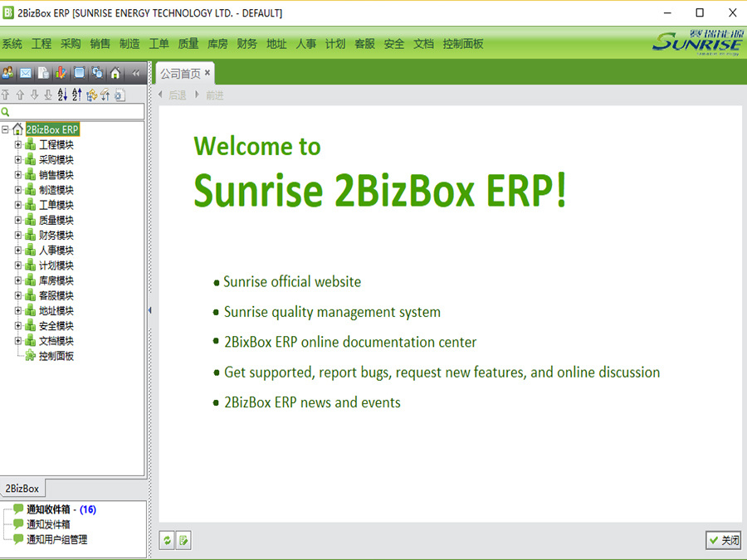Screen dimensions: 747x560
Task: Open the mail envelope icon
Action: click(x=26, y=73)
